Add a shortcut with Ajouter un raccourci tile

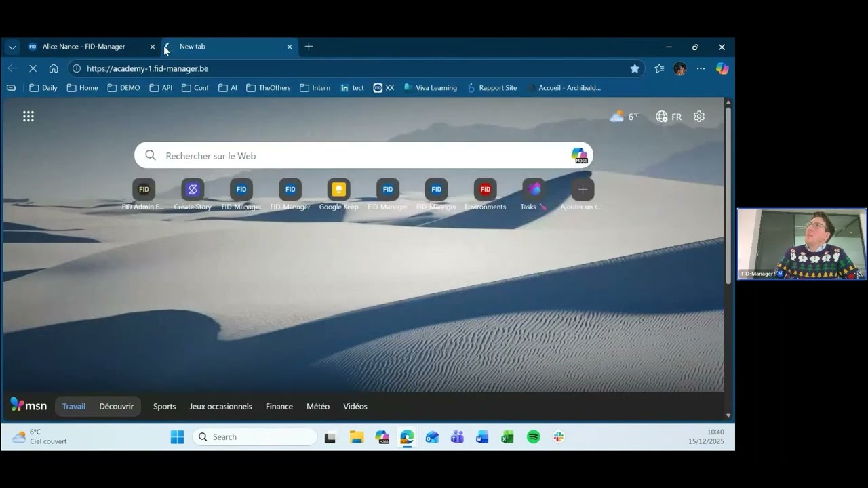[583, 195]
